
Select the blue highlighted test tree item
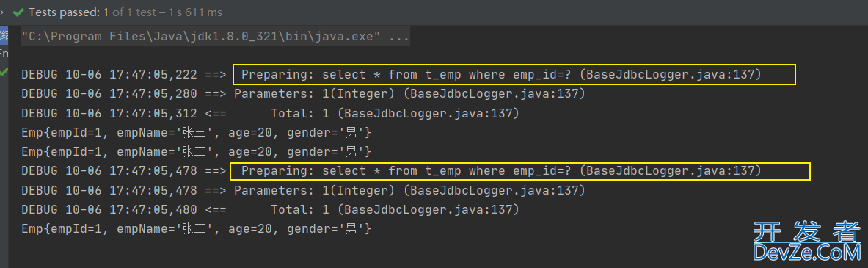(4, 36)
